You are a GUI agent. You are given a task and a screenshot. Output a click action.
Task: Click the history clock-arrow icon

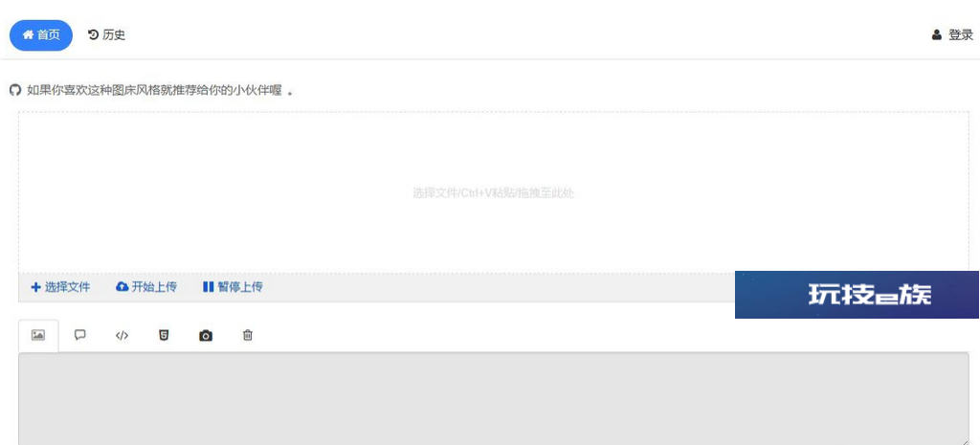(93, 35)
